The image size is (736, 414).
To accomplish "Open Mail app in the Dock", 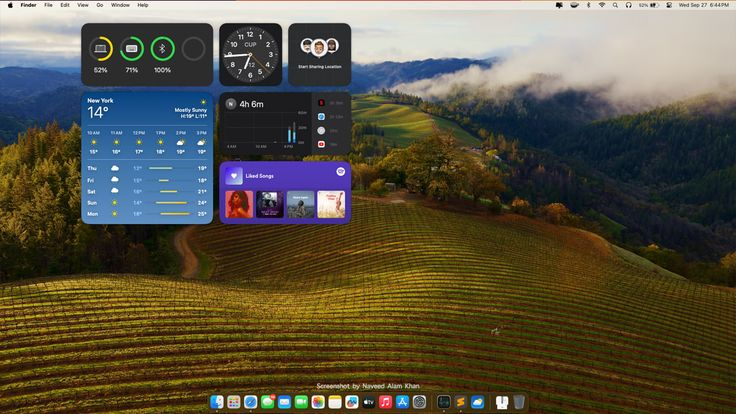I will pos(284,402).
